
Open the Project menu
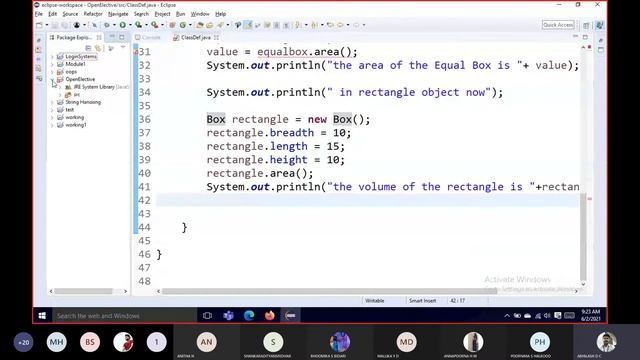click(162, 14)
